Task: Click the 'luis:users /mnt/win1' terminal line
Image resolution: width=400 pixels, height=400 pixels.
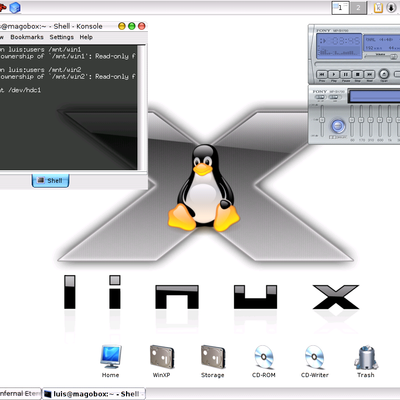Action: (x=44, y=50)
